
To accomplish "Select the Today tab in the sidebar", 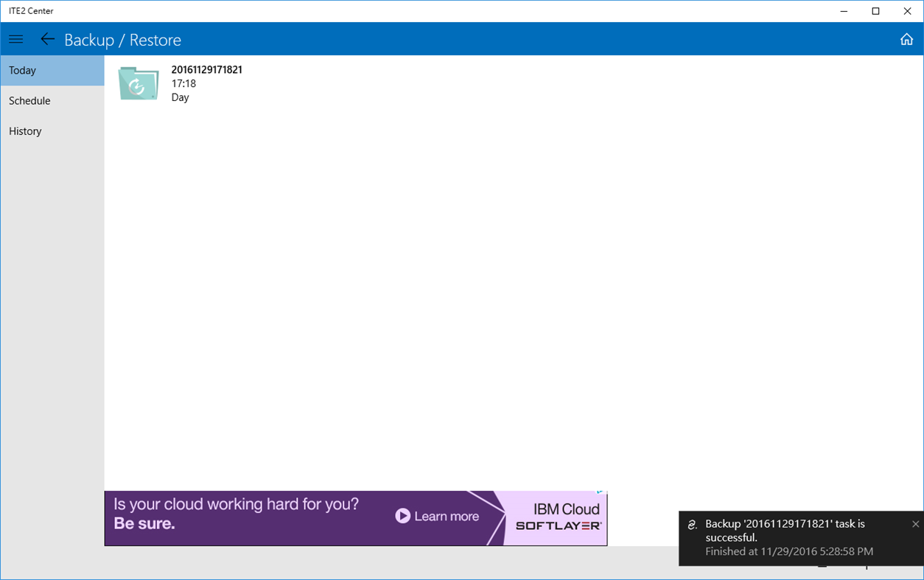I will tap(22, 70).
